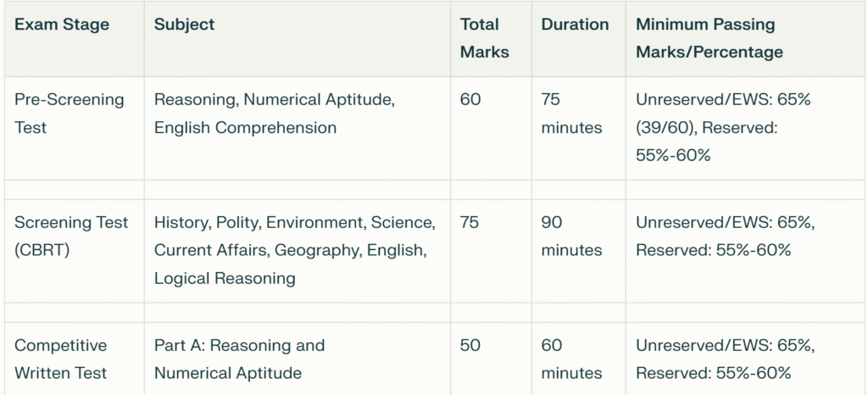Select the Duration column header

578,39
